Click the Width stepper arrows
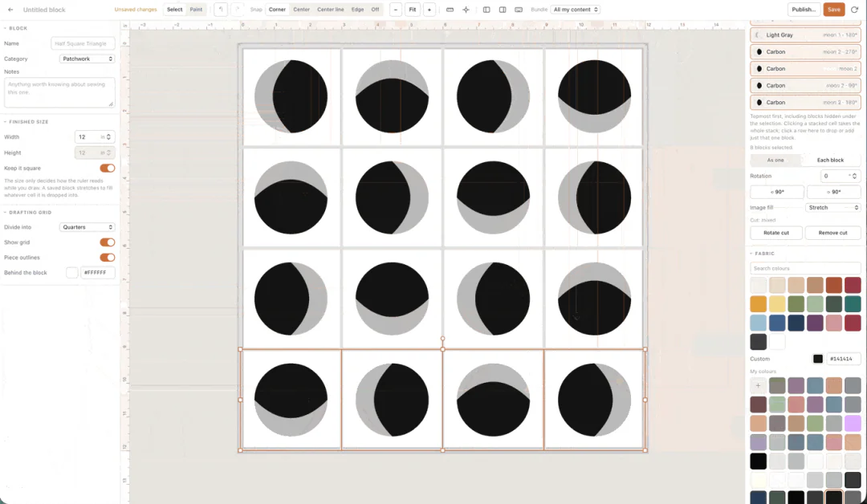Viewport: 867px width, 504px height. coord(108,137)
